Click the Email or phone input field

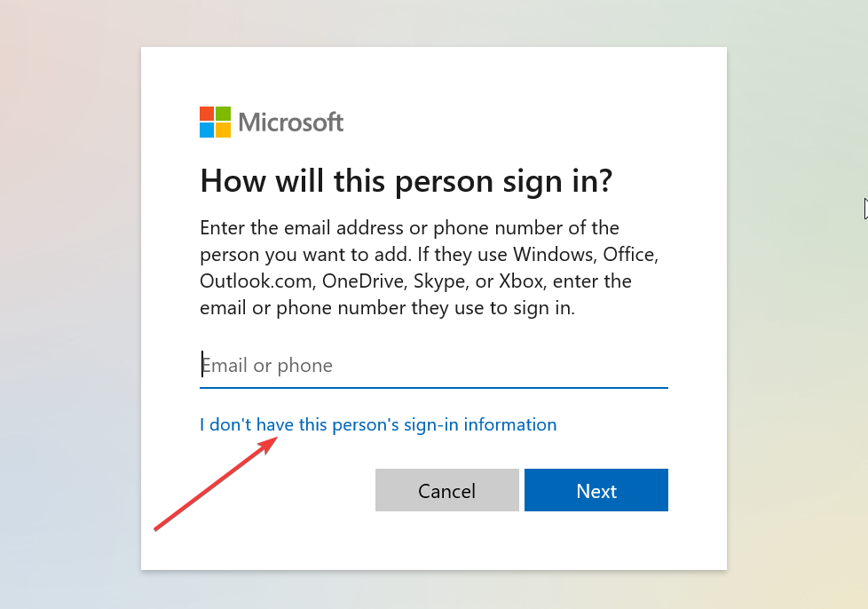399,364
